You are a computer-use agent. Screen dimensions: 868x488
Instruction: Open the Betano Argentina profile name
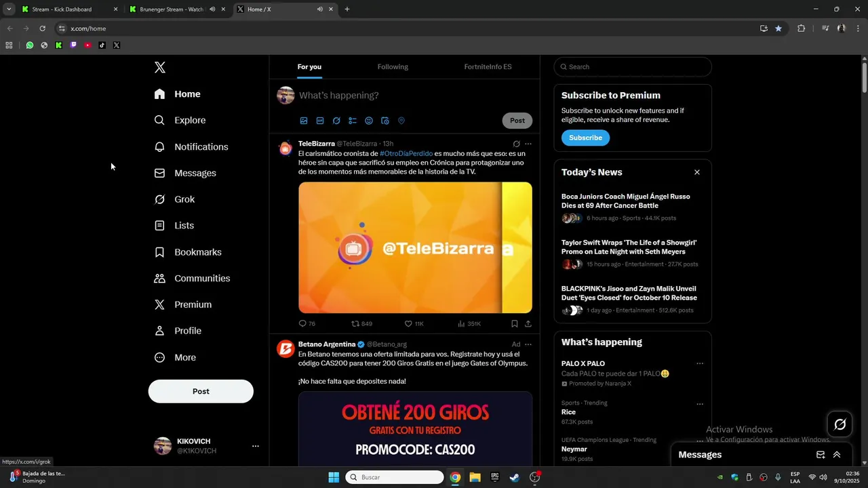327,344
